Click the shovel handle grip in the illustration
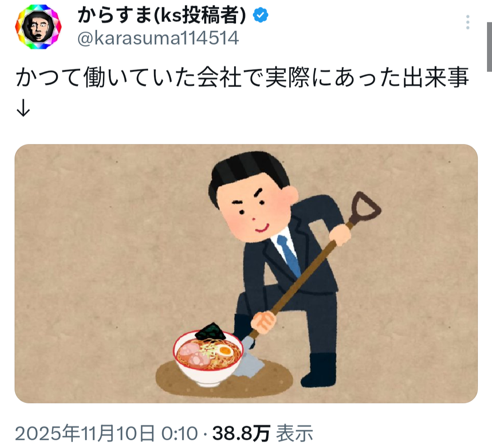Screen dimensions: 492x448 pyautogui.click(x=365, y=207)
